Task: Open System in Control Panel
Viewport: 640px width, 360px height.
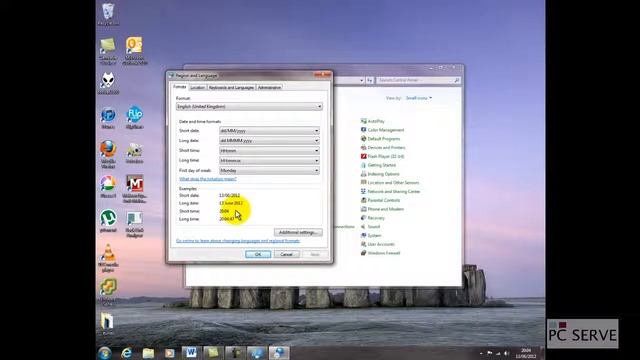Action: [x=374, y=236]
